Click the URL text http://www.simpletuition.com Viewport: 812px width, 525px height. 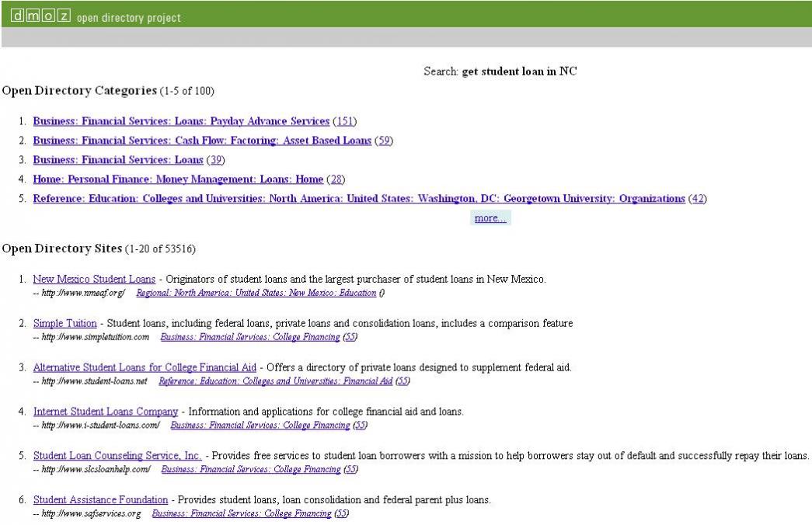[x=96, y=337]
